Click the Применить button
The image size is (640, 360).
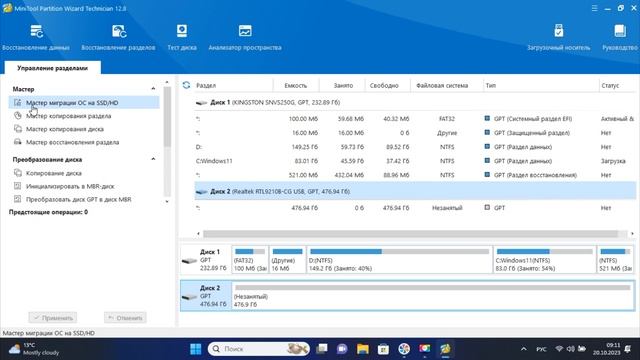point(53,318)
